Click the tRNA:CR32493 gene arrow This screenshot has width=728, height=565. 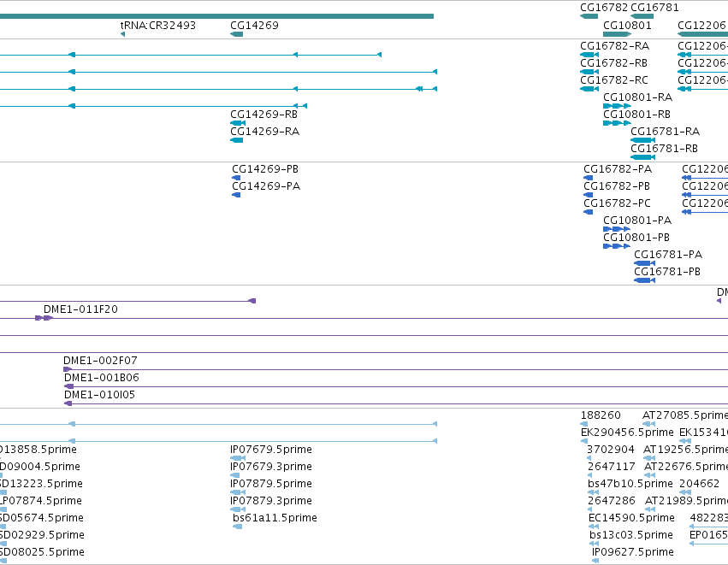coord(122,34)
